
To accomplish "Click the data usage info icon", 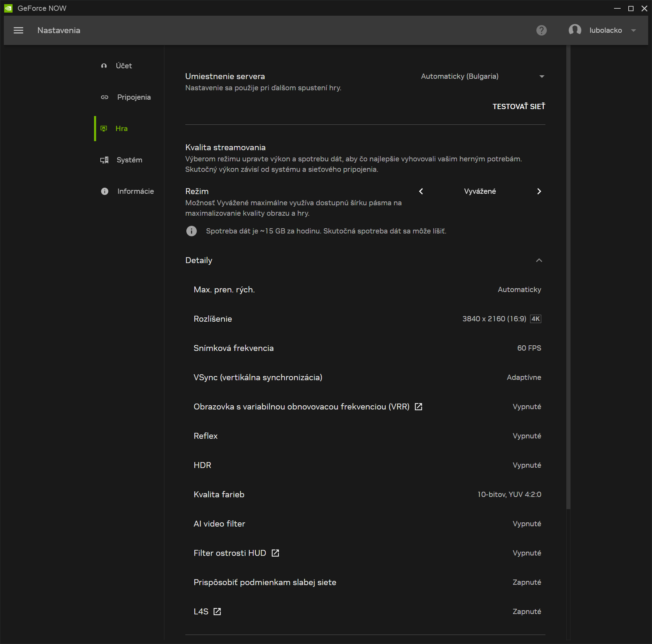I will coord(191,231).
